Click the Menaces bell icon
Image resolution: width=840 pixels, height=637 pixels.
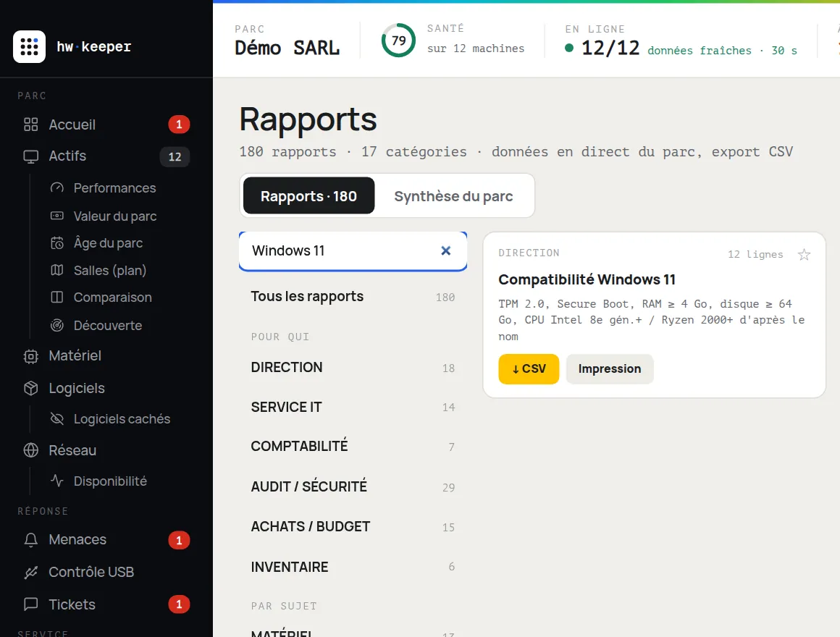click(31, 539)
